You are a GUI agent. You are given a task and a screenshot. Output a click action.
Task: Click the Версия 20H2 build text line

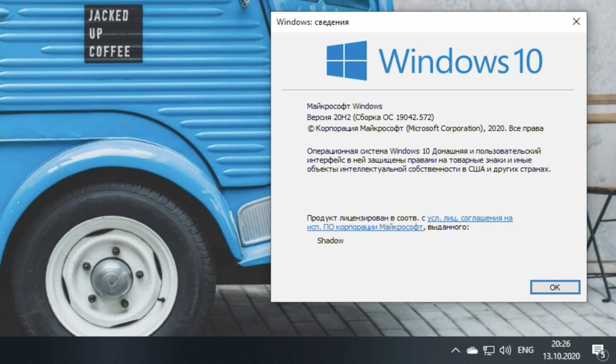click(370, 117)
